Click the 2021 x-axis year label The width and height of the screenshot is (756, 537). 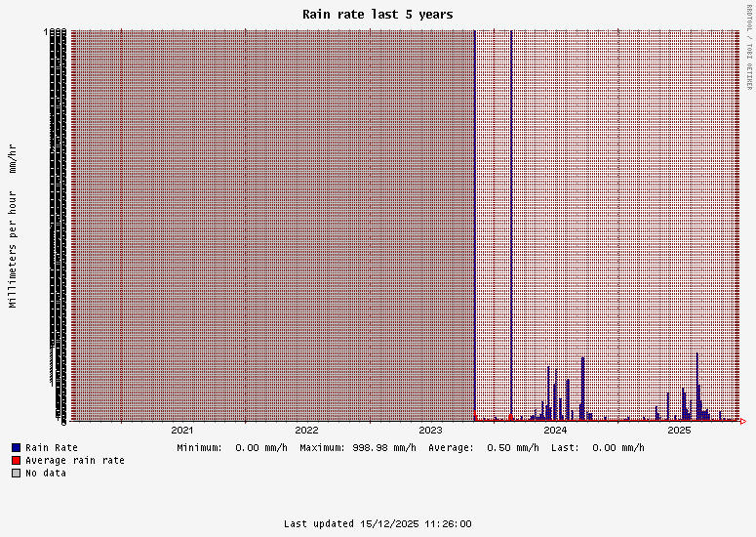click(x=182, y=430)
